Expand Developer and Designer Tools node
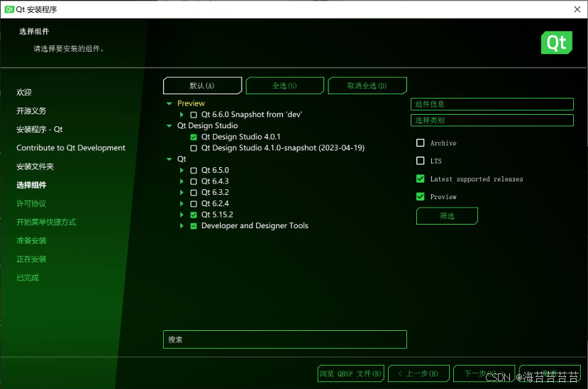Screen dimensions: 588x389 point(182,226)
